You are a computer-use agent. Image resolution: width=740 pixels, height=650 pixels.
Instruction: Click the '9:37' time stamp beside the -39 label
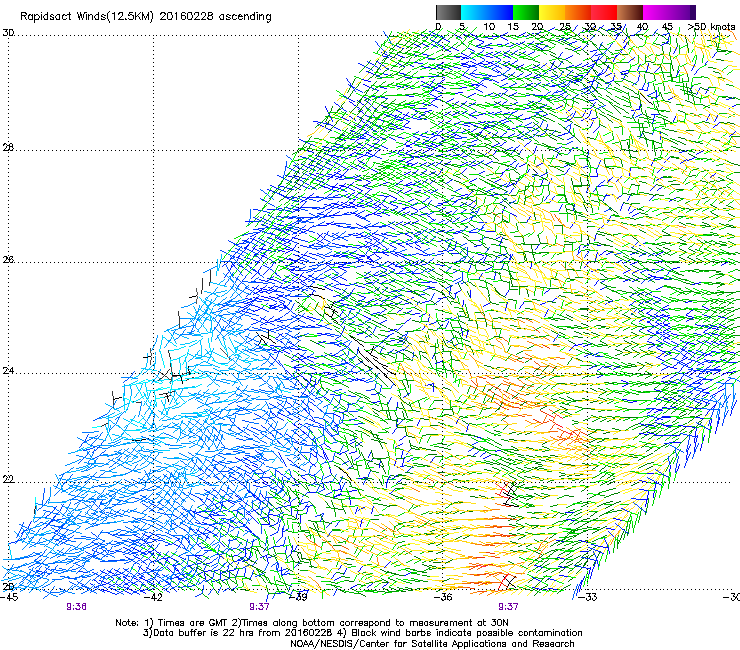click(259, 607)
